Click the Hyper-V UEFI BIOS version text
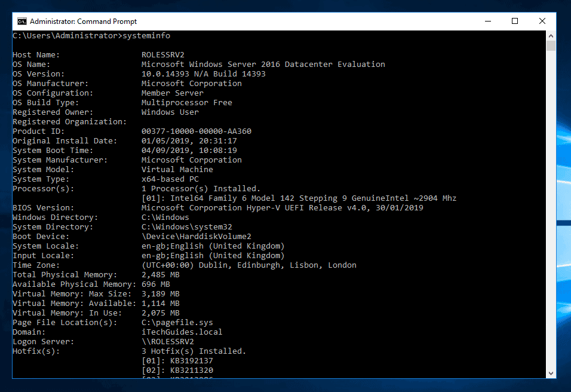The width and height of the screenshot is (571, 392). coord(283,208)
